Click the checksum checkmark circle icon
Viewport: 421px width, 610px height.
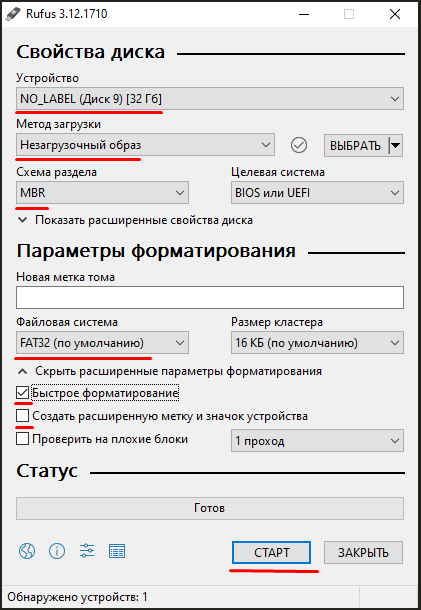click(299, 145)
